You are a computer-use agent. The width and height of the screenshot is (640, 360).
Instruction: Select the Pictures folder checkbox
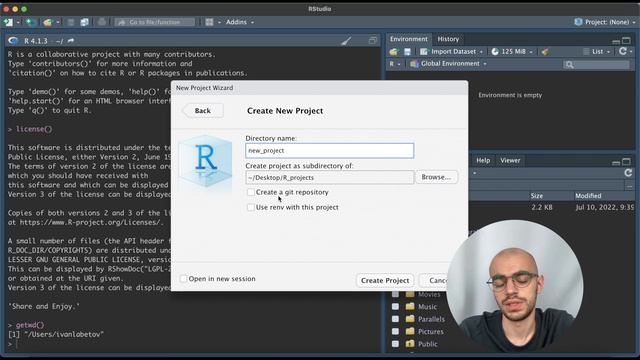tap(395, 331)
